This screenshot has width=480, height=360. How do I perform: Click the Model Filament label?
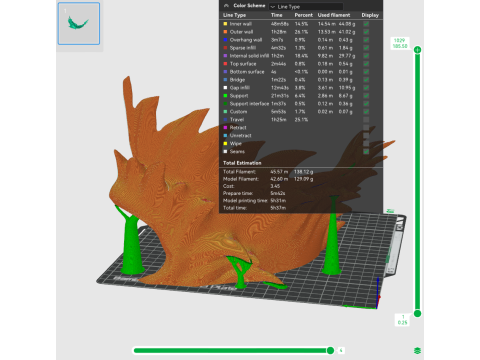point(241,179)
